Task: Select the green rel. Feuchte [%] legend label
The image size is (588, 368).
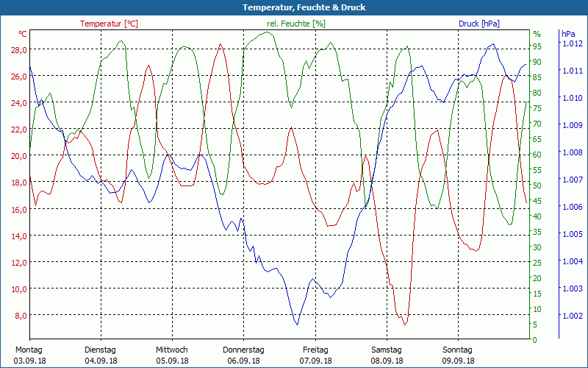Action: coord(295,24)
